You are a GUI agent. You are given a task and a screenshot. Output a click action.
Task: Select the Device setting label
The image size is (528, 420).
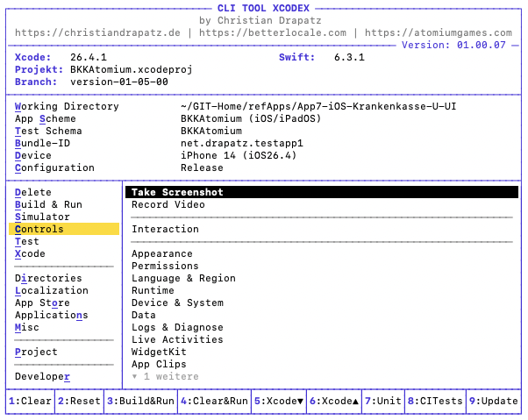point(33,155)
